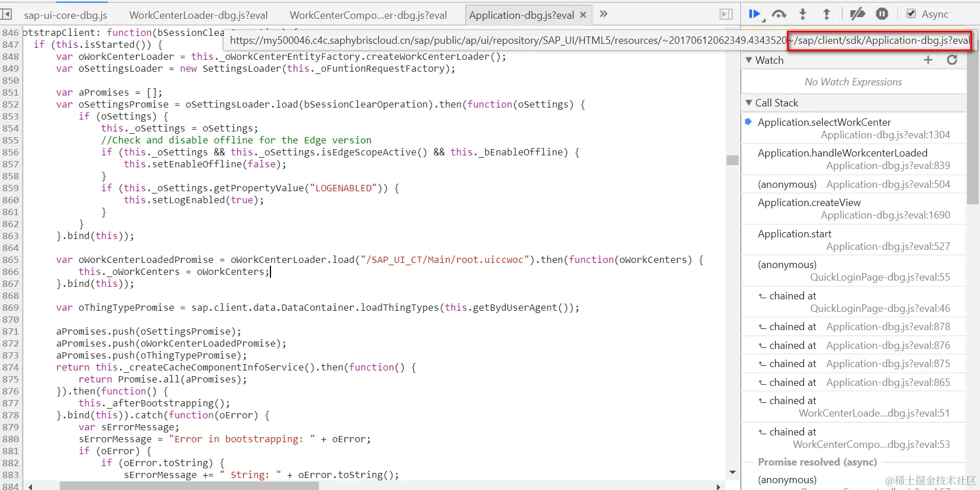Collapse the Watch section
Screen dimensions: 980x490
tap(749, 60)
